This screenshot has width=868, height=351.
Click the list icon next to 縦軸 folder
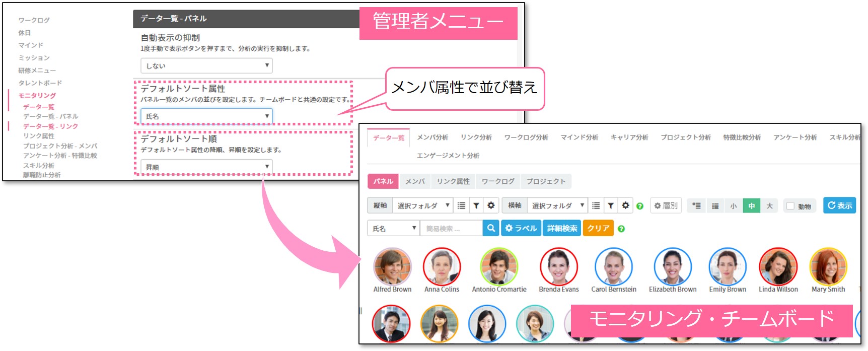461,205
